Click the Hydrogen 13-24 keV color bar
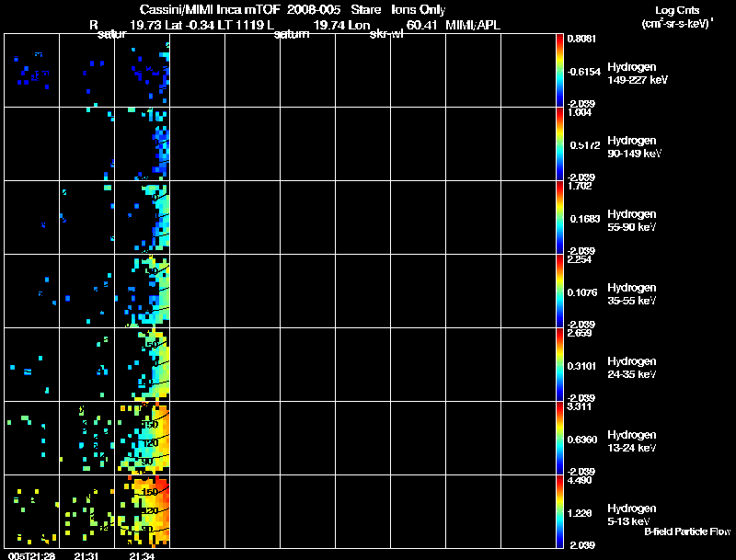Image resolution: width=736 pixels, height=560 pixels. (560, 439)
